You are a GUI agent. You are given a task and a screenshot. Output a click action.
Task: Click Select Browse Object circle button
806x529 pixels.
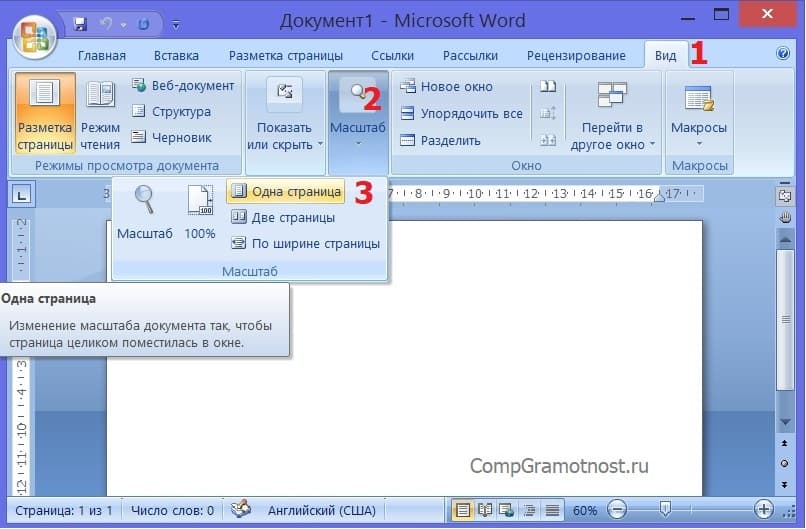pos(784,464)
